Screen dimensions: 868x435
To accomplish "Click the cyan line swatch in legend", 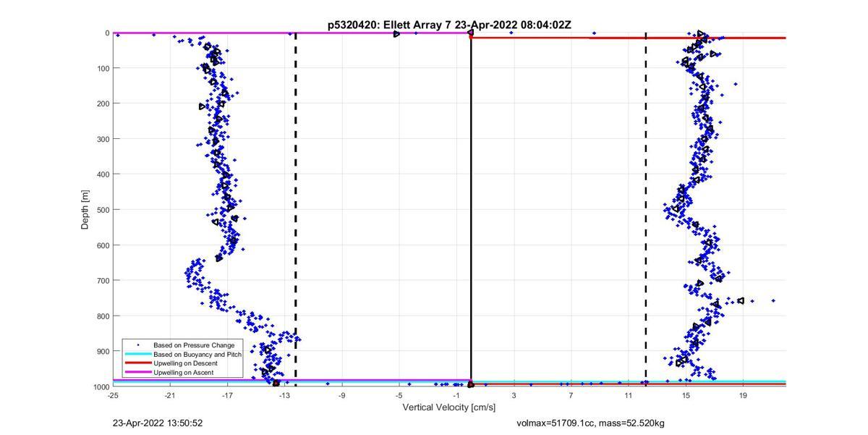I will (x=137, y=355).
